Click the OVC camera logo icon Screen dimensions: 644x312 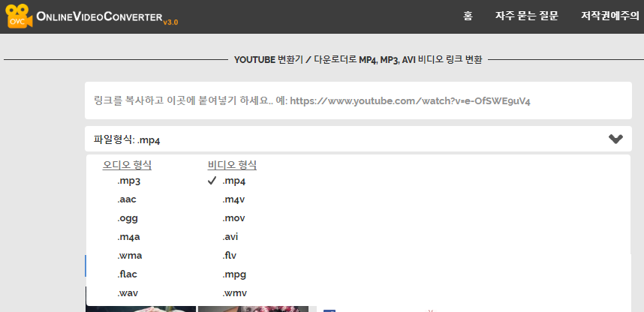tap(19, 16)
